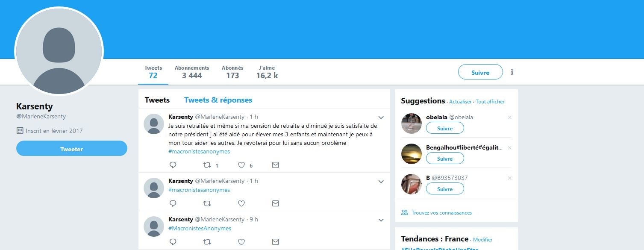Like the 9 h #MacronistesAnonymes tweet
The height and width of the screenshot is (250, 644).
pos(241,242)
